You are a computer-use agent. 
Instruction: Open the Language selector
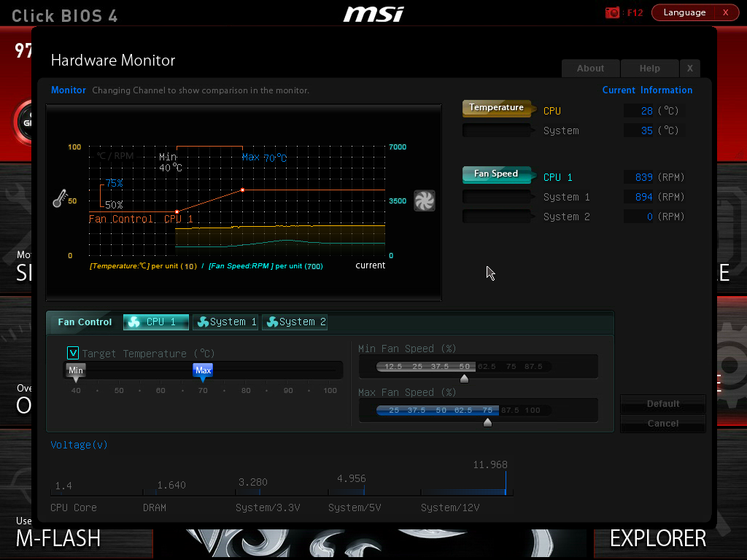(x=684, y=12)
